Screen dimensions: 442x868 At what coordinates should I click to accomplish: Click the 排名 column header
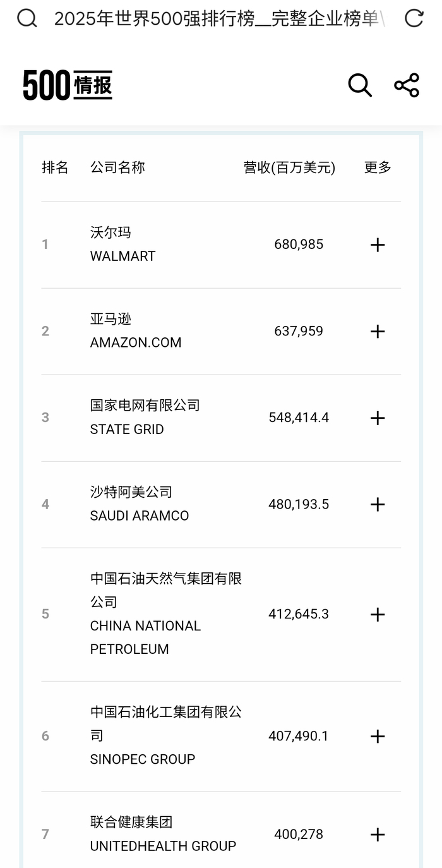pos(55,167)
